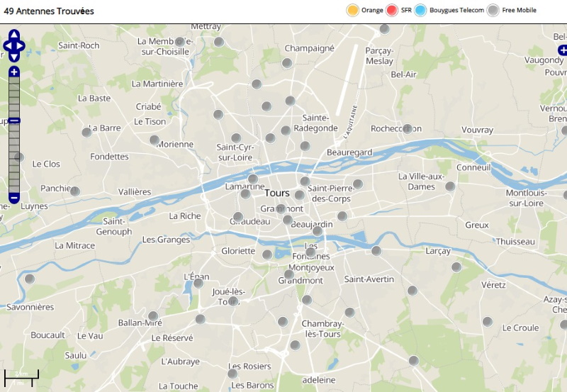Pan the map right with arrow
567x392 pixels.
[22, 46]
